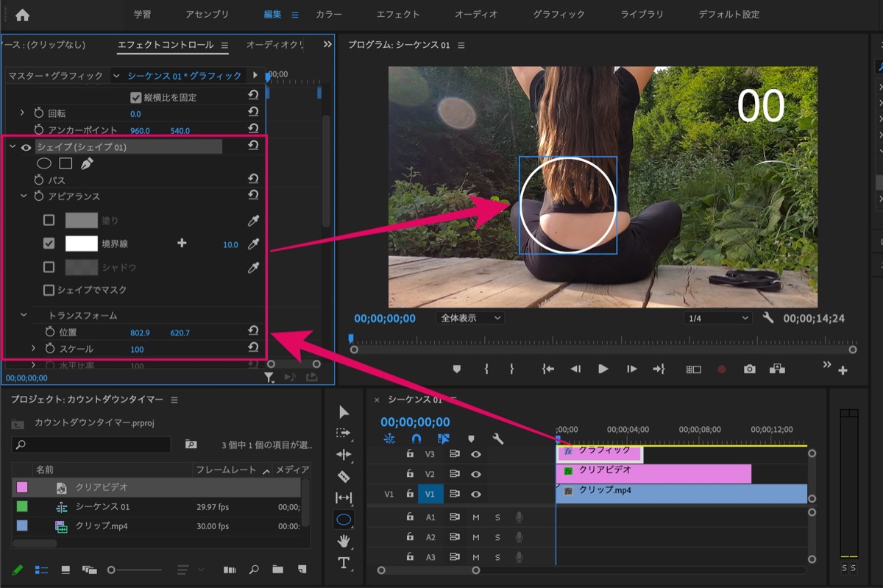Click the white 境界線 color swatch
This screenshot has height=588, width=883.
tap(82, 244)
